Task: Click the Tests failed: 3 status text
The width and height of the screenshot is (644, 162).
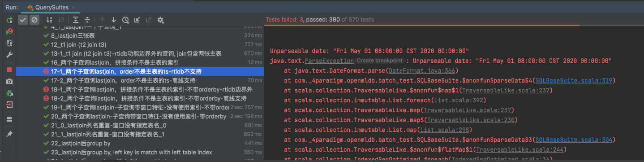Action: pyautogui.click(x=285, y=20)
